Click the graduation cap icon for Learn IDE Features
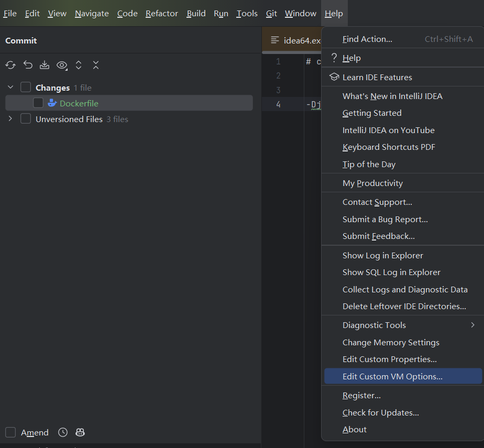 [x=334, y=77]
